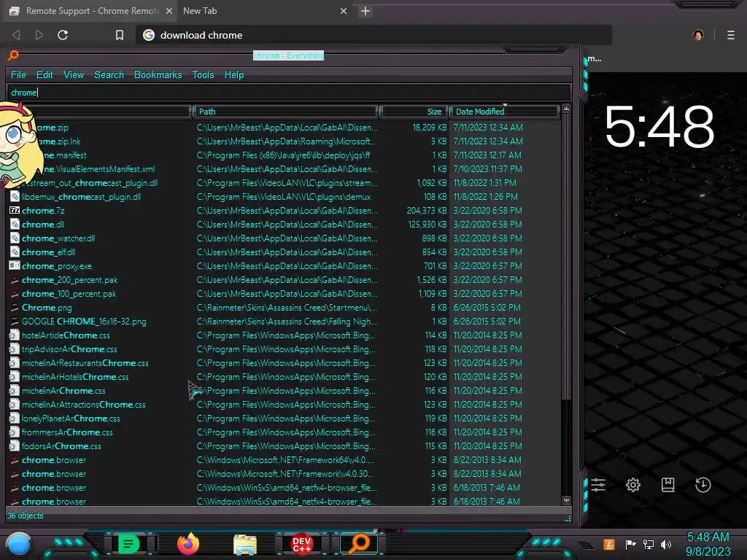
Task: Select michelinArHotelsChrome.css in the results
Action: click(75, 377)
